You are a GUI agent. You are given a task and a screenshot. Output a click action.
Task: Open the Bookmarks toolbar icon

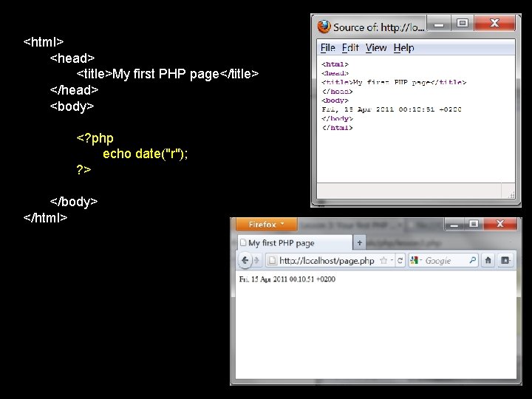(505, 260)
